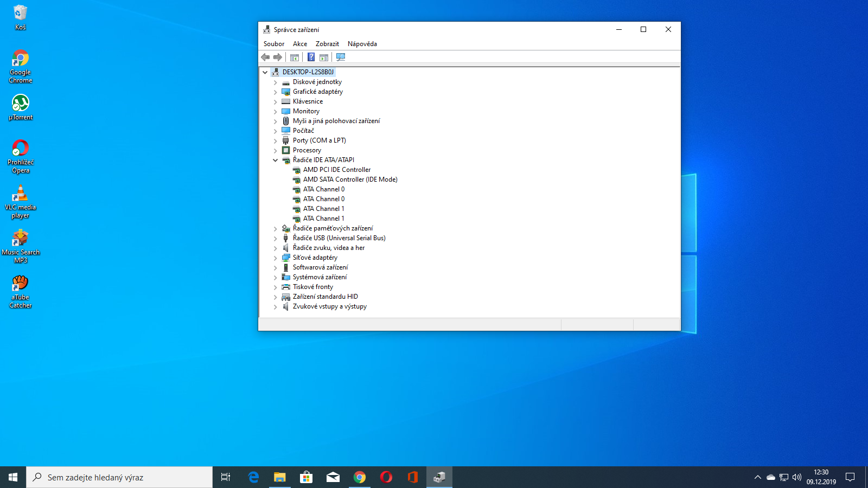The image size is (868, 488).
Task: Click the back arrow in the toolbar
Action: [x=265, y=57]
